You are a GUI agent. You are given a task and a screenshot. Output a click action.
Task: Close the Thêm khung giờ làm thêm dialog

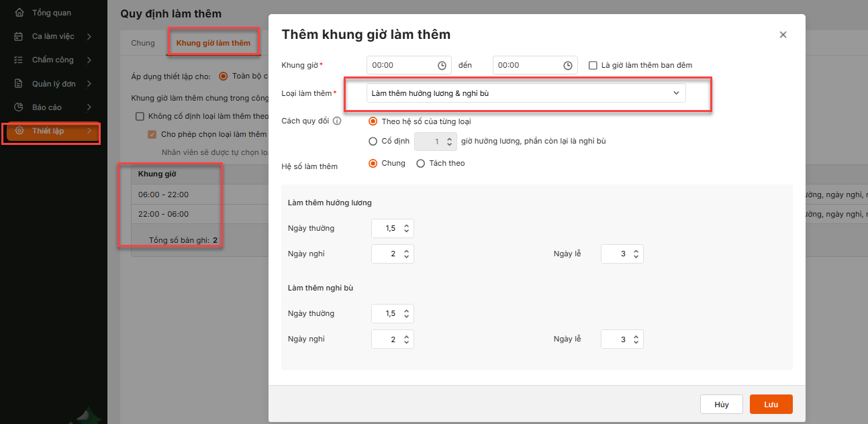[x=783, y=35]
